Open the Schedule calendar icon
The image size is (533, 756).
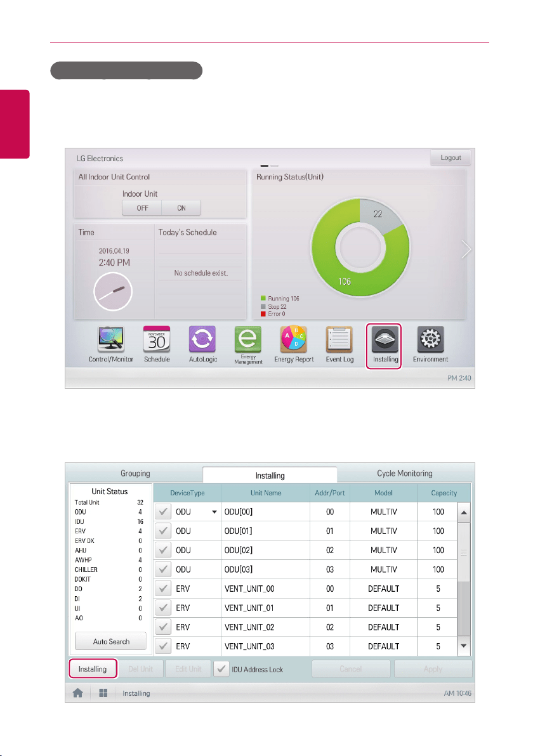[x=157, y=339]
